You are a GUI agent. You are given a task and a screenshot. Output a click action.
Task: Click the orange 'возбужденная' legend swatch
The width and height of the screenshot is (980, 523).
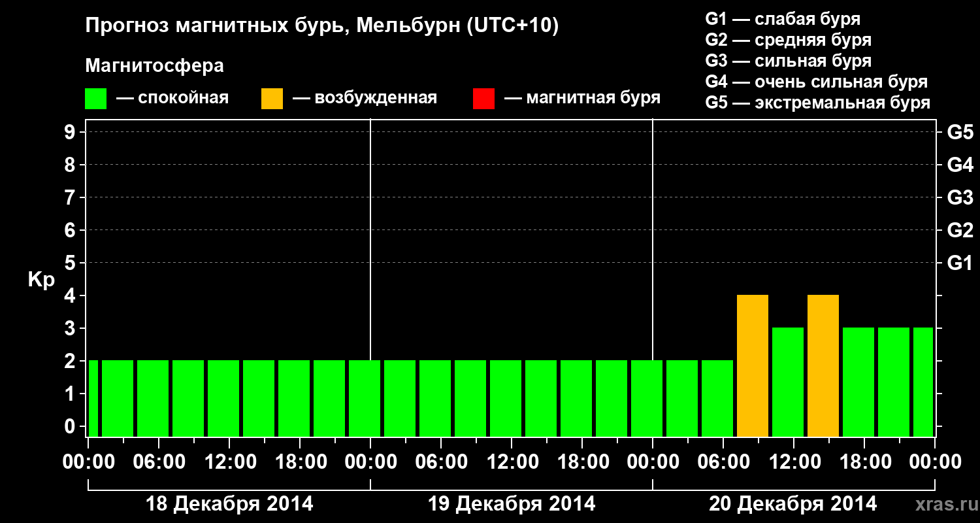272,99
